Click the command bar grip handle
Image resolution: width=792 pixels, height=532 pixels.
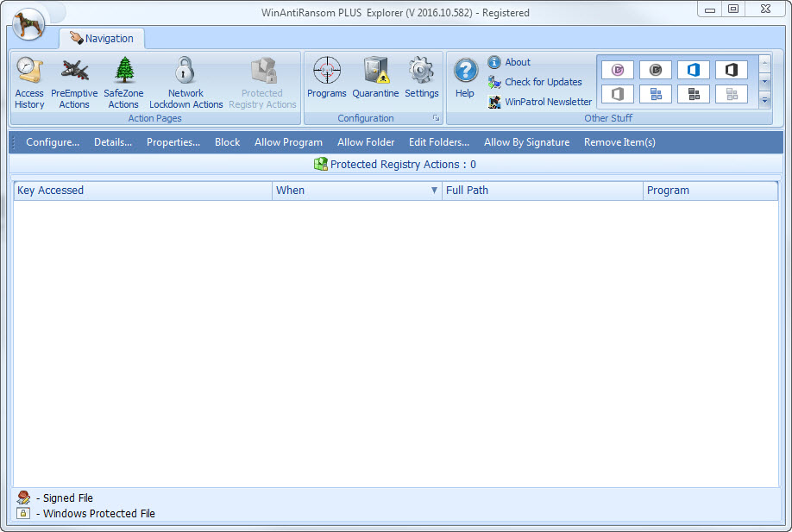coord(14,142)
